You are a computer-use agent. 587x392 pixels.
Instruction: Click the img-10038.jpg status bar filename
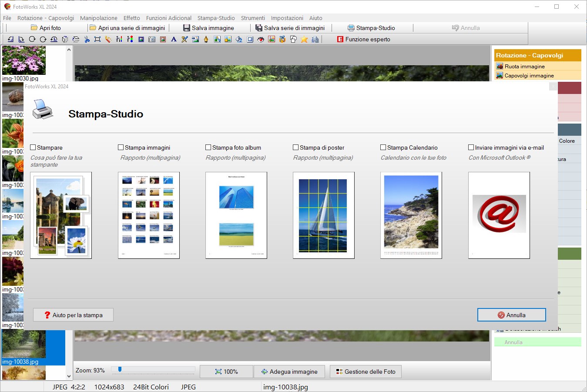click(x=285, y=387)
